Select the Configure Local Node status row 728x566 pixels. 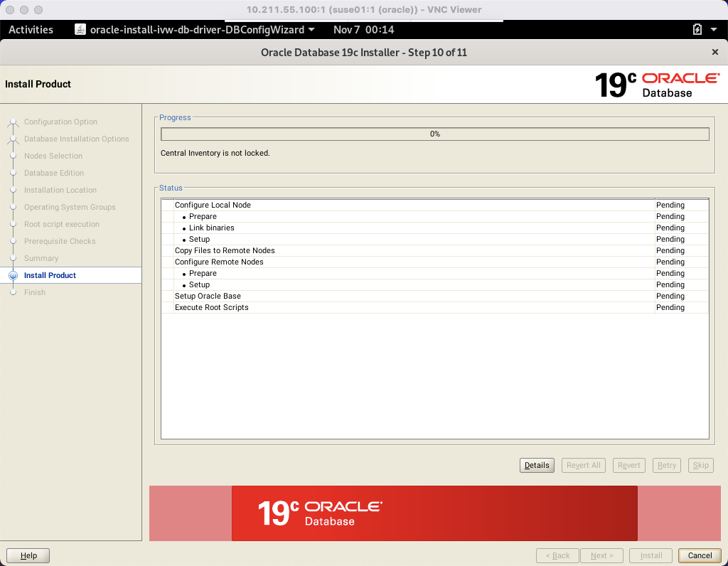(x=434, y=205)
